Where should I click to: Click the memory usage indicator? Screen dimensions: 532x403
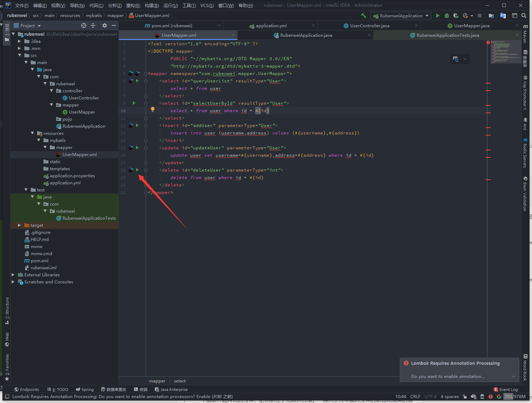(515, 397)
